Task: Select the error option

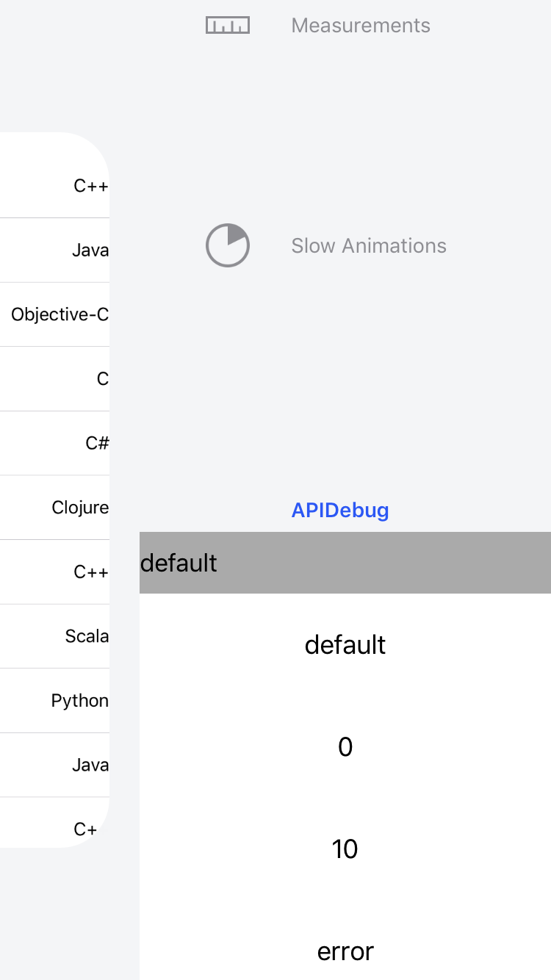Action: tap(345, 951)
